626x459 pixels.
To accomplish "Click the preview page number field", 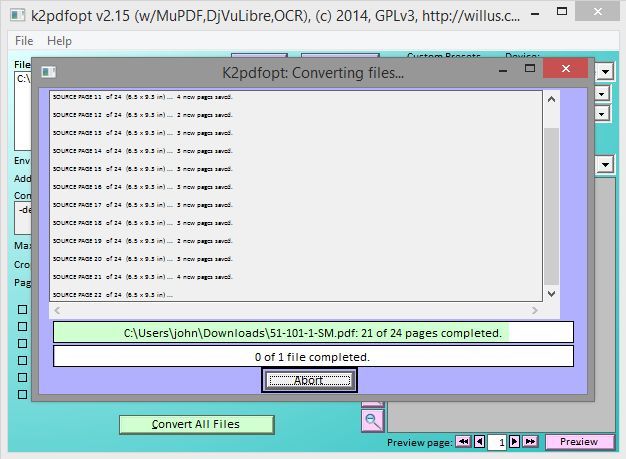I will click(497, 442).
